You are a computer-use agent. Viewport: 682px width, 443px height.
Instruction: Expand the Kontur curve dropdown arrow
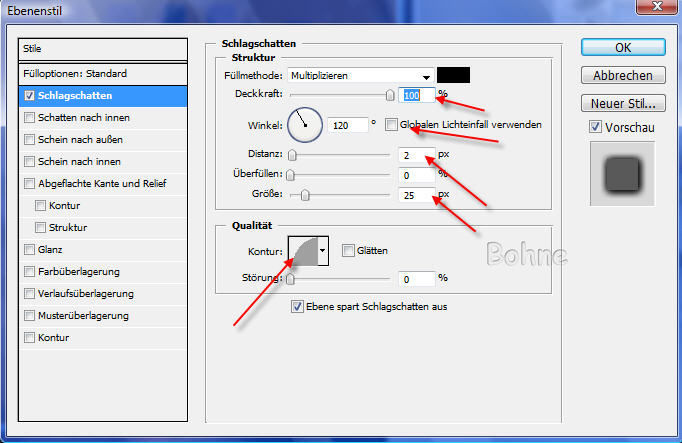click(322, 251)
